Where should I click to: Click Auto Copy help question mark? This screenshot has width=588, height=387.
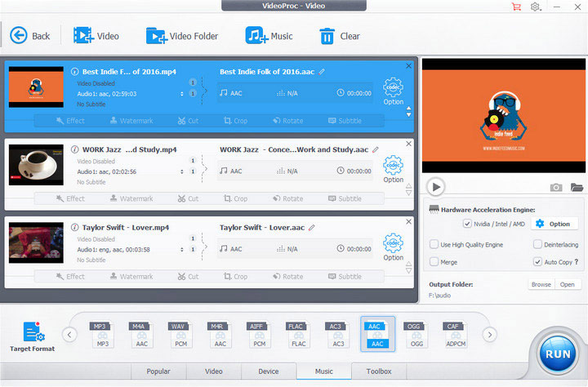click(577, 262)
